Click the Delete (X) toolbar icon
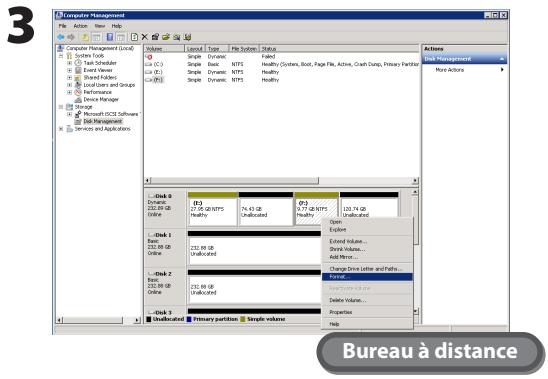548x379 pixels. click(x=145, y=37)
